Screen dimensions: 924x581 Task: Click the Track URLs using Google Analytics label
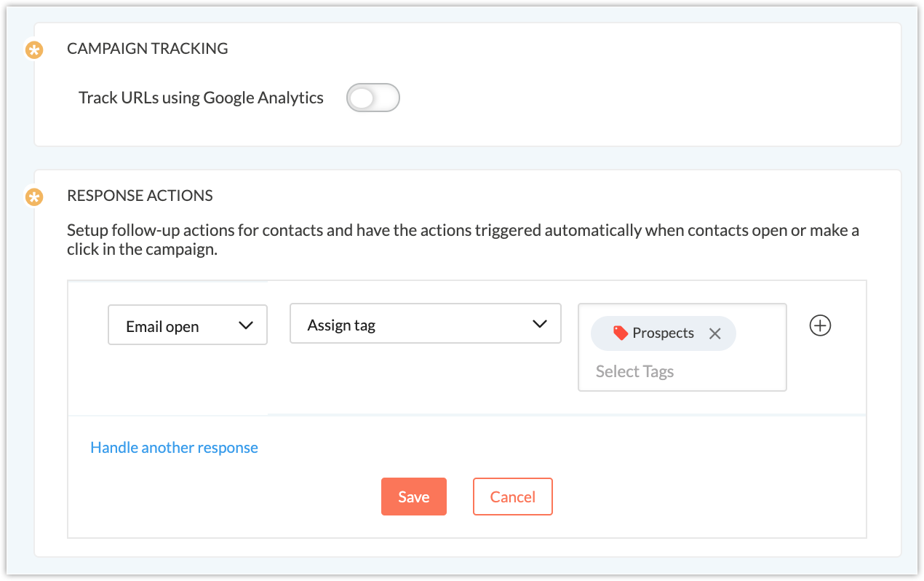[201, 98]
